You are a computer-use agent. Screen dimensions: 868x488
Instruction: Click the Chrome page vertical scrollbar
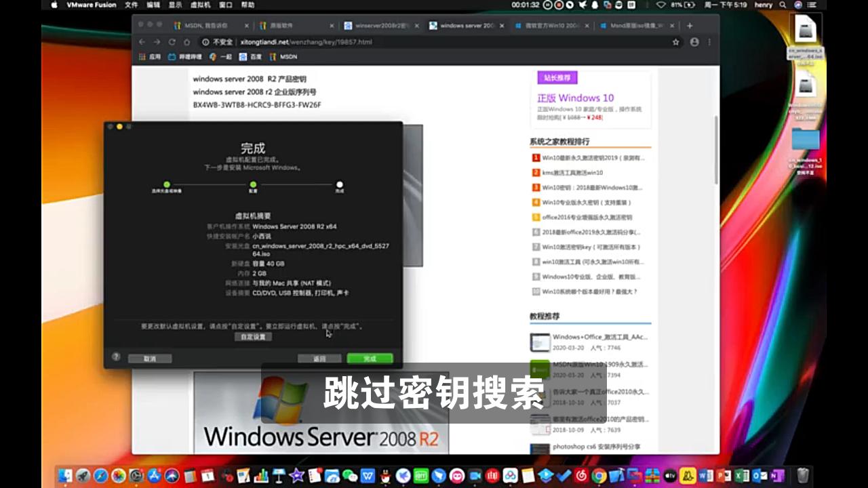click(716, 149)
